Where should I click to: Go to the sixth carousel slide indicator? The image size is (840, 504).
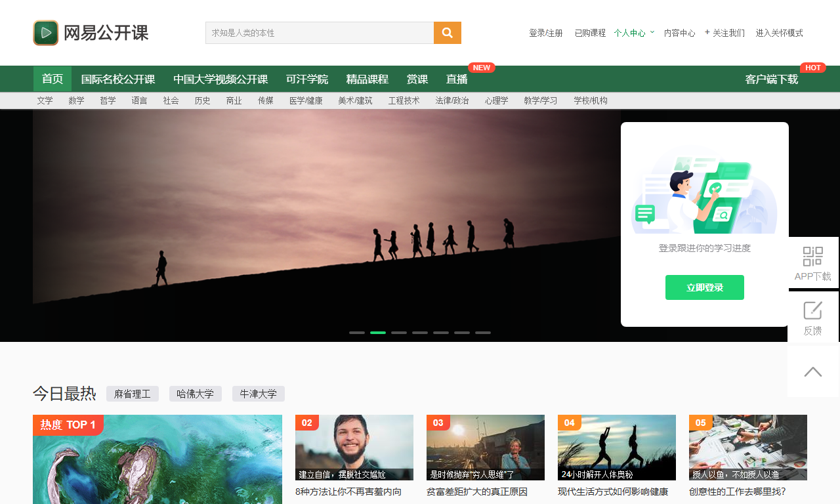pyautogui.click(x=462, y=333)
